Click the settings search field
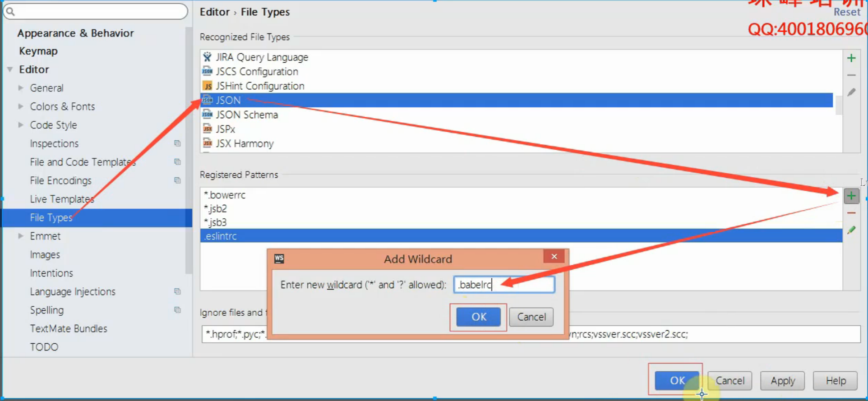The width and height of the screenshot is (868, 401). [96, 11]
